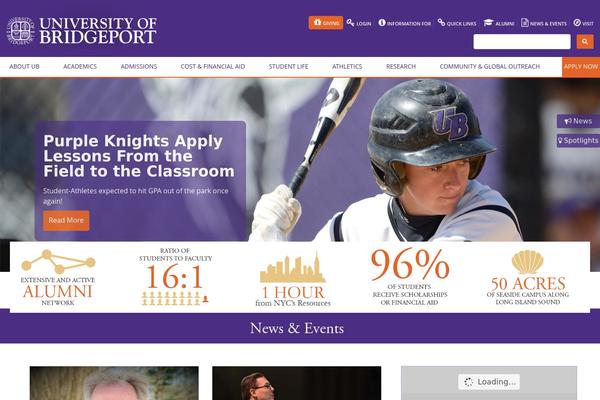Click the University of Bridgeport seal logo
Image resolution: width=600 pixels, height=400 pixels.
tap(20, 31)
